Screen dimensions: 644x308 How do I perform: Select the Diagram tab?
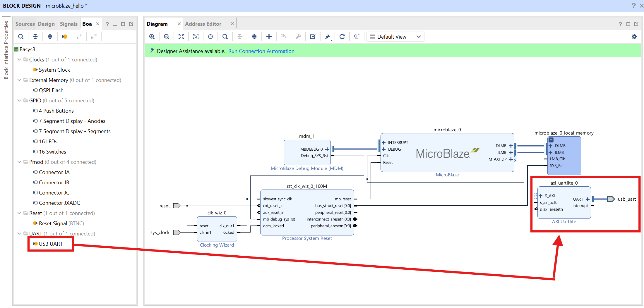(157, 24)
